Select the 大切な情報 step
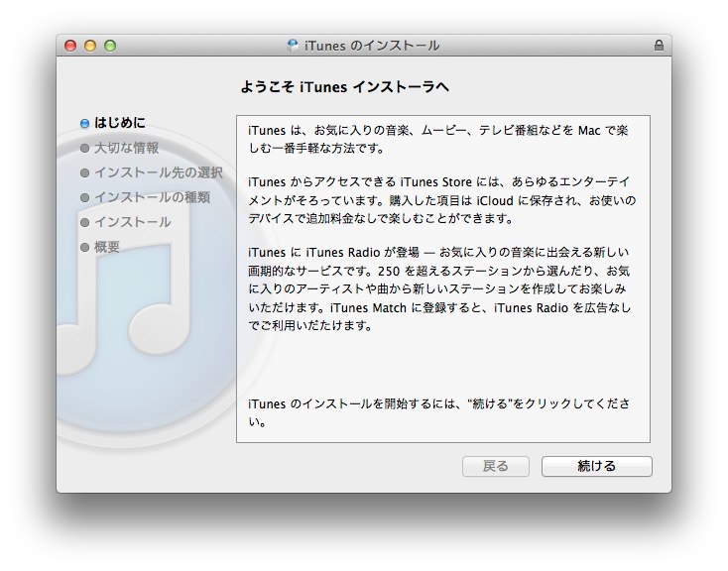The width and height of the screenshot is (728, 571). pos(126,148)
